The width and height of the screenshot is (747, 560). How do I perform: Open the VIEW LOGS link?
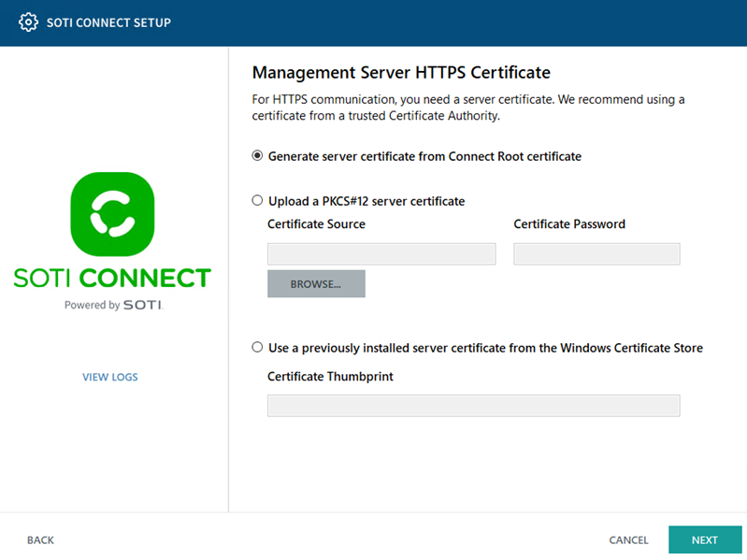pyautogui.click(x=110, y=377)
